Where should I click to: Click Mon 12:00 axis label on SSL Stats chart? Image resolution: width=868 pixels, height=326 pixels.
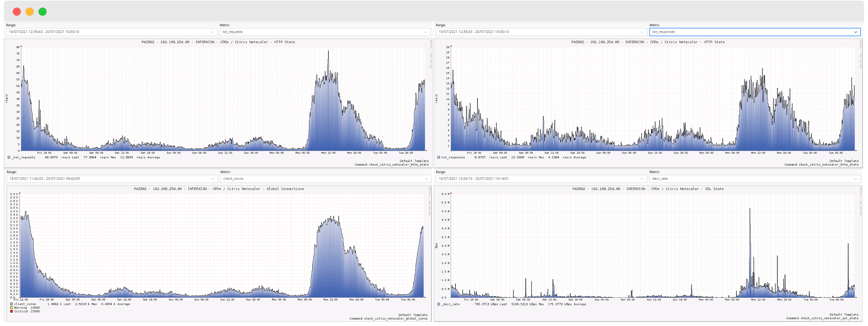tap(758, 299)
